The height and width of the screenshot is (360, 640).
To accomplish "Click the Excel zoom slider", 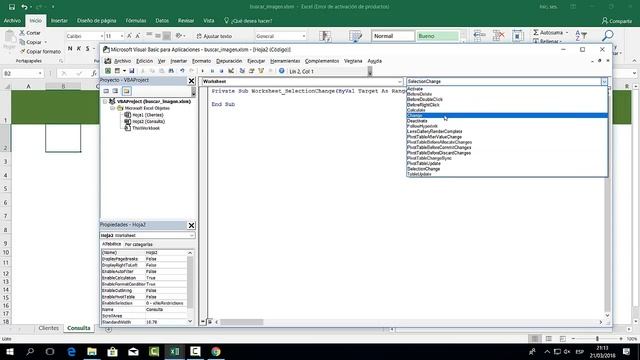I will 597,339.
